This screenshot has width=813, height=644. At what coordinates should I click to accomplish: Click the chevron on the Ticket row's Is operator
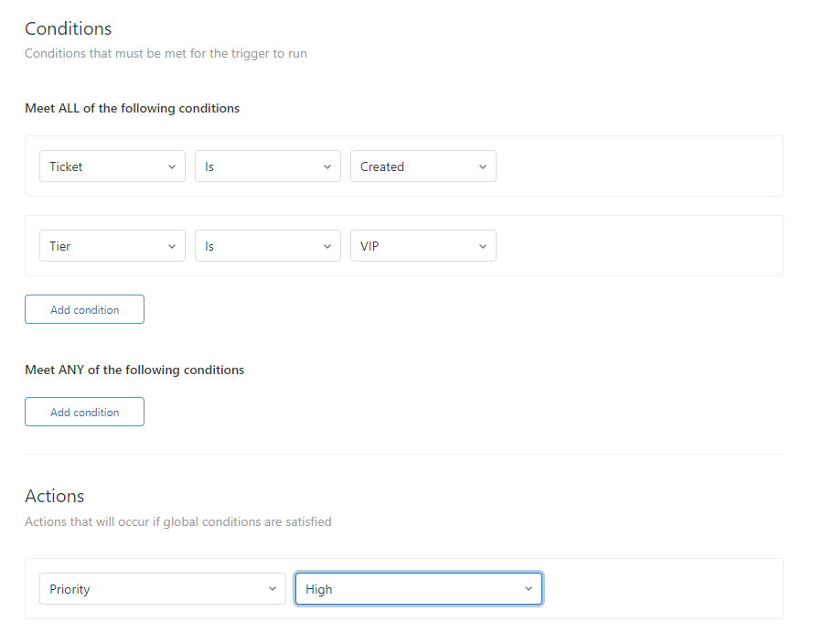(326, 166)
